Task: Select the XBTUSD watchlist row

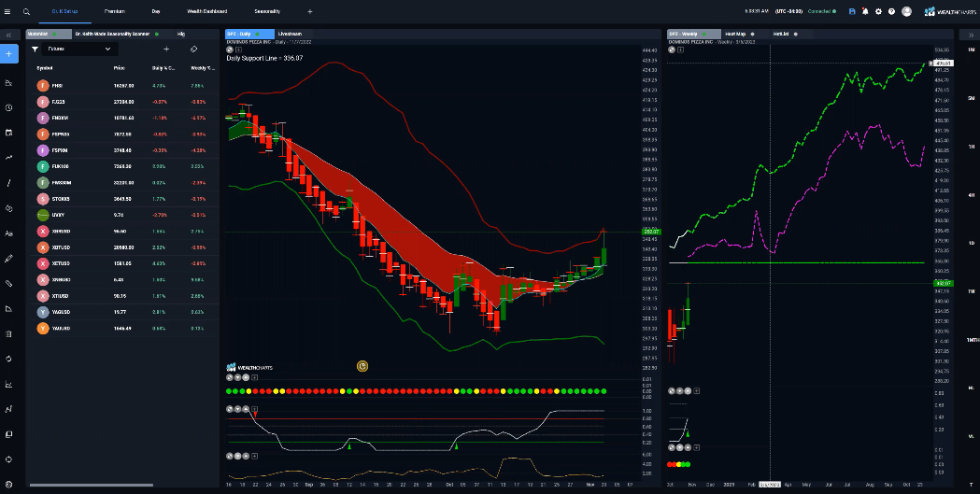Action: [x=124, y=248]
